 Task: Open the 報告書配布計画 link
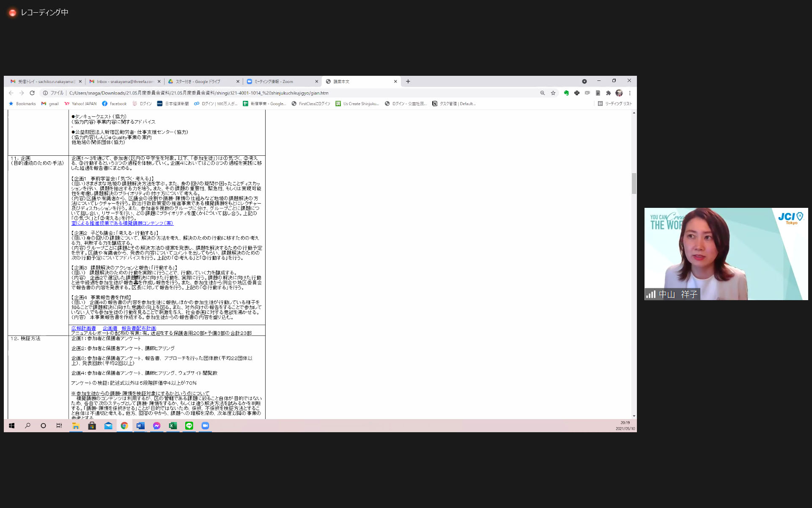[139, 329]
